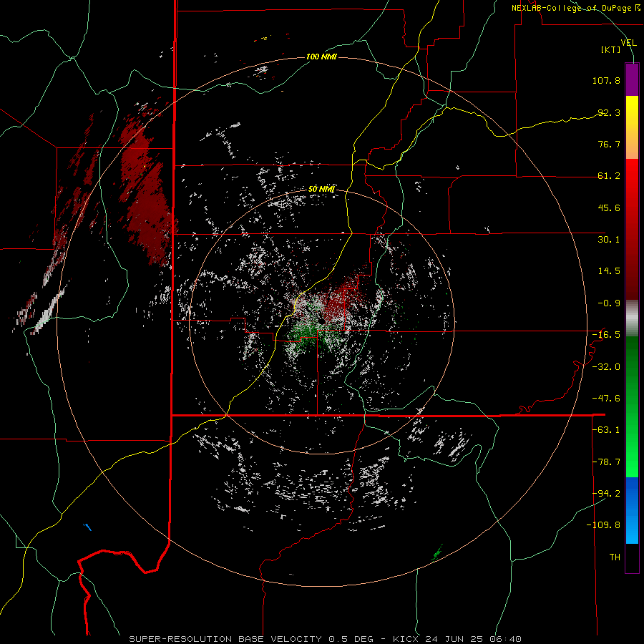This screenshot has width=644, height=644.
Task: Click the VEL legend title
Action: pyautogui.click(x=628, y=43)
